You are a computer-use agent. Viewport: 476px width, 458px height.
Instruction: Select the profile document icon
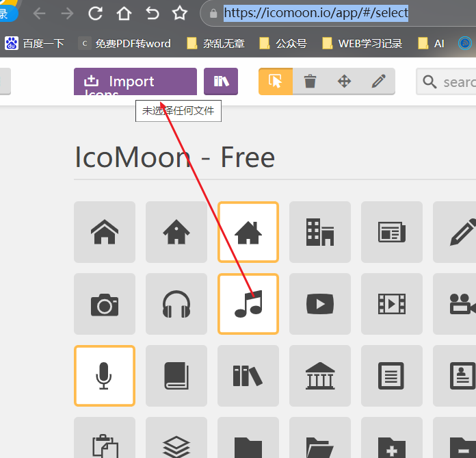[454, 376]
